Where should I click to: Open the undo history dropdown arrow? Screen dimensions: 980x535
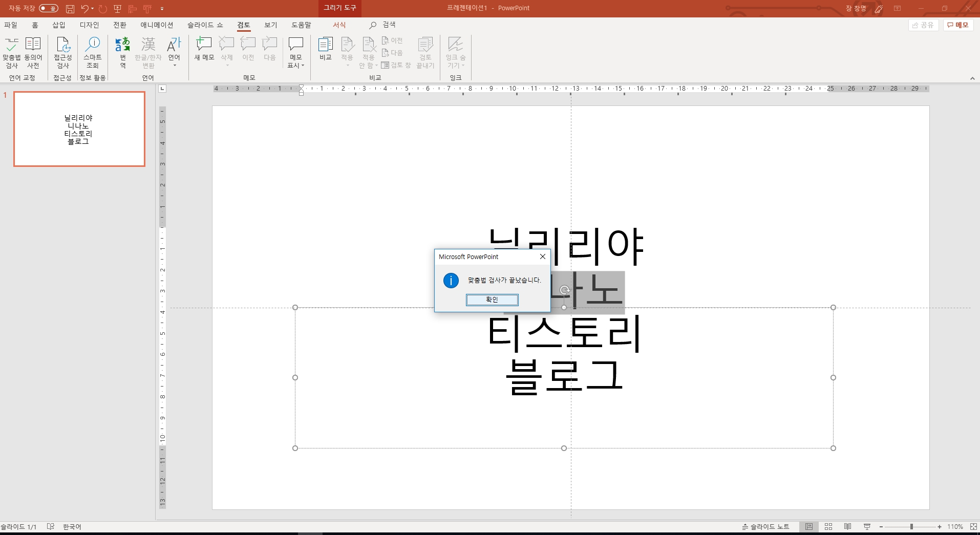93,9
